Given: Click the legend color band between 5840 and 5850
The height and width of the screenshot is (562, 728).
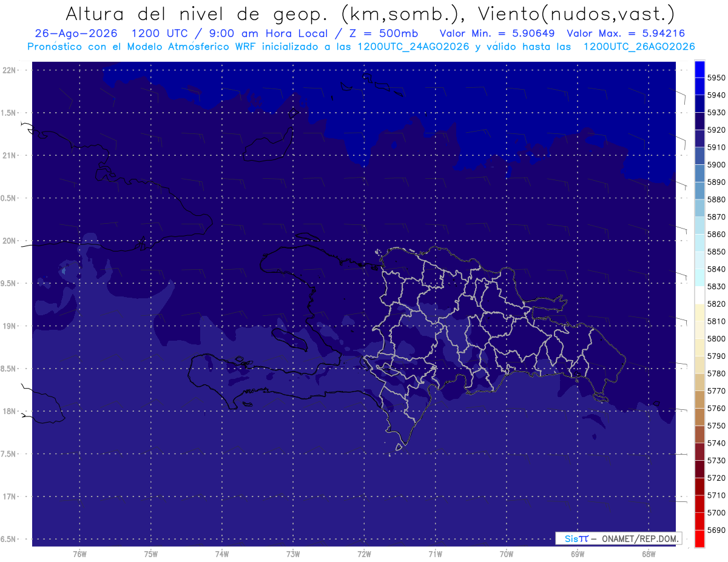Looking at the screenshot, I should 699,260.
